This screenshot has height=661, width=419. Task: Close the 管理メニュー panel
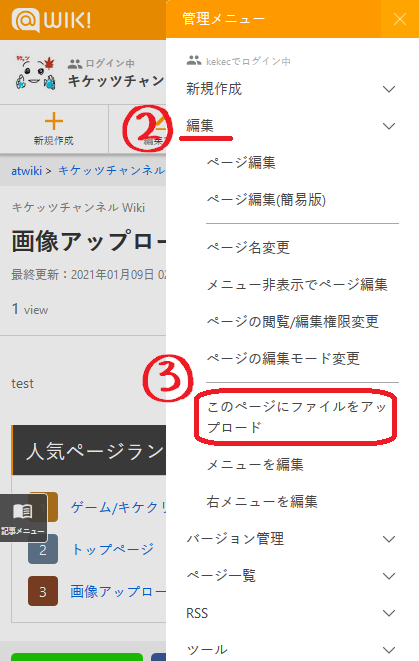pos(400,19)
